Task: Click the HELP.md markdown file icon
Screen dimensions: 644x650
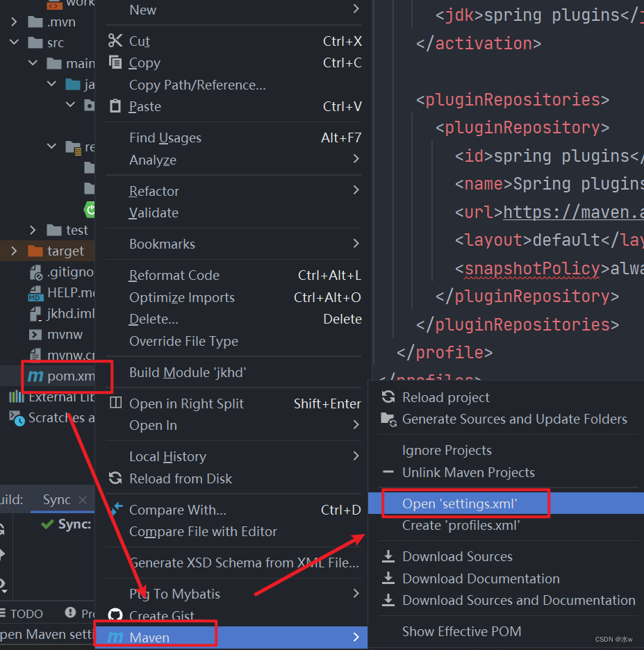Action: [35, 294]
